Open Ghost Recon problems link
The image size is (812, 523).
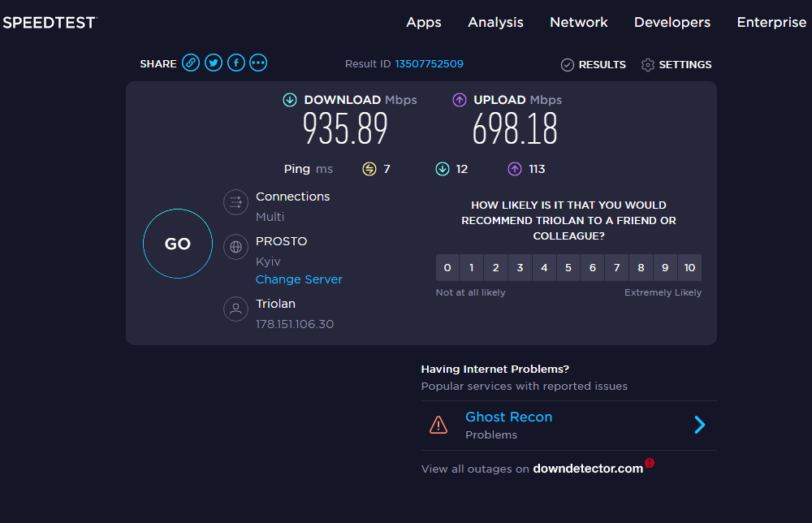508,417
